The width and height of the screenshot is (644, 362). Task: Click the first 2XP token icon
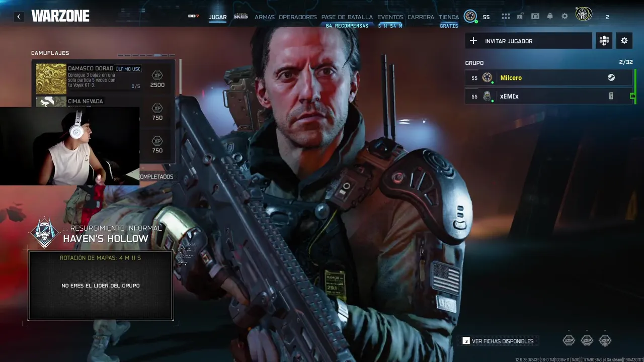[569, 341]
